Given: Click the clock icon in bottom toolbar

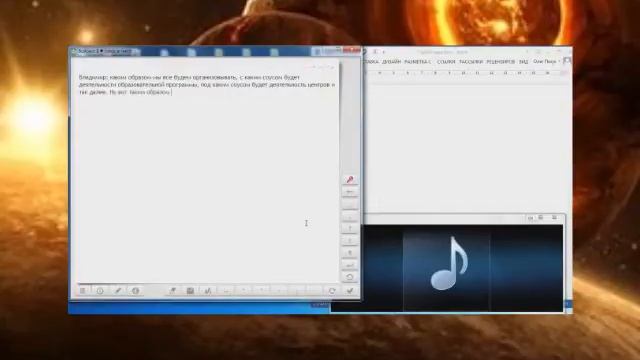Looking at the screenshot, I should (100, 291).
